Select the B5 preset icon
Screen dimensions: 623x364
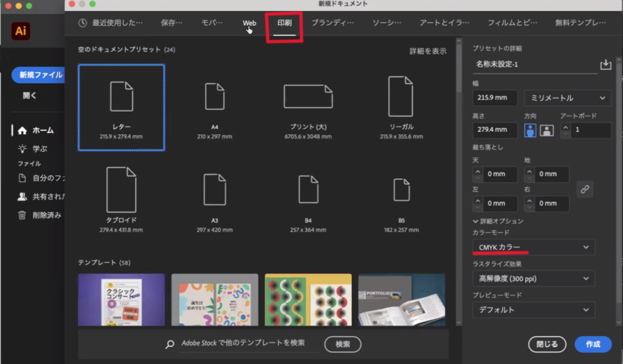click(401, 190)
